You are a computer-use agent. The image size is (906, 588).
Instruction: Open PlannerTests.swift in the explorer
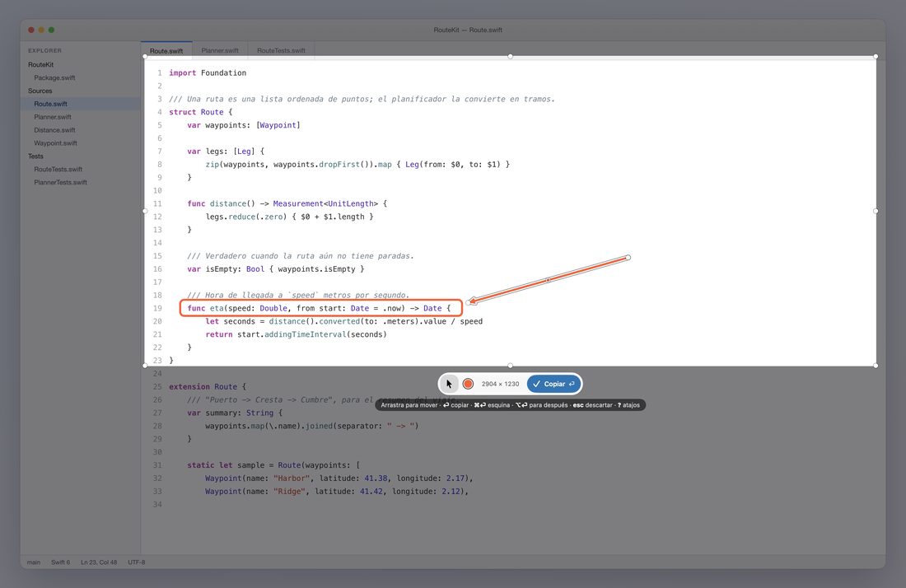tap(60, 183)
